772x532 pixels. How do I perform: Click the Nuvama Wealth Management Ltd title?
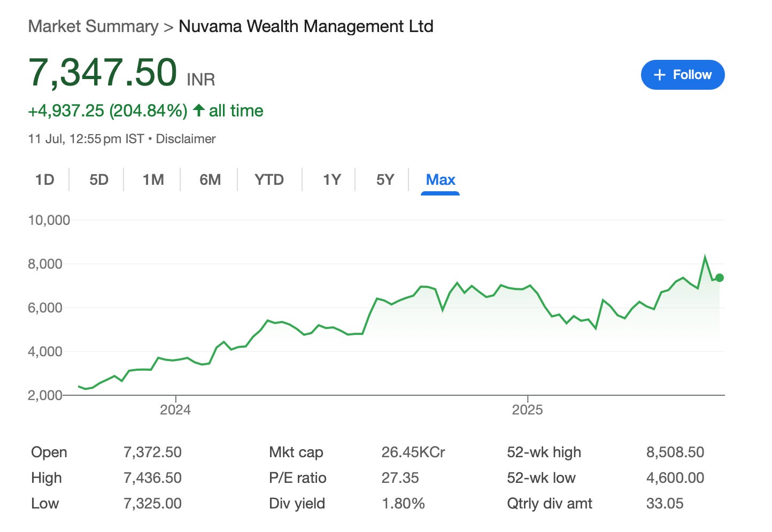pyautogui.click(x=306, y=26)
